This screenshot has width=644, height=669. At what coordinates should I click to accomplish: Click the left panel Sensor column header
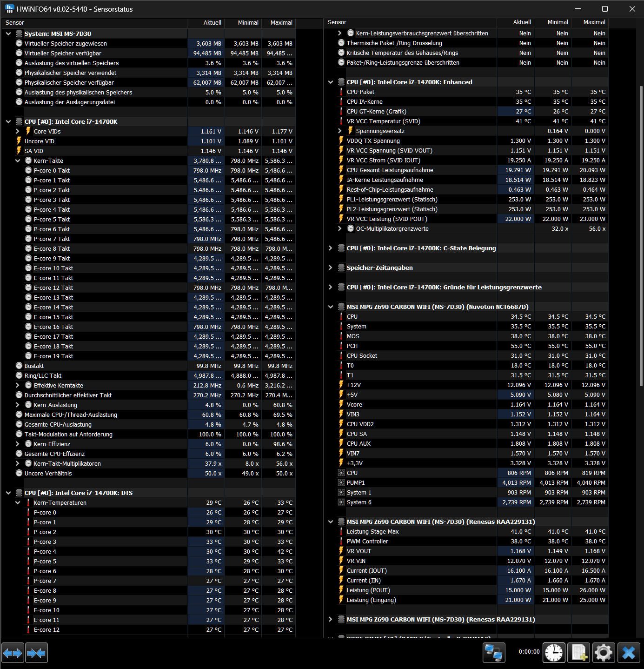[x=94, y=22]
